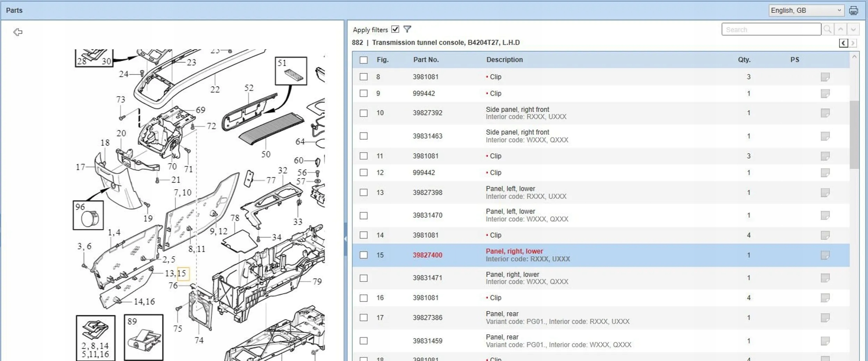Tick checkbox for part 39827392
This screenshot has width=868, height=361.
coord(364,113)
